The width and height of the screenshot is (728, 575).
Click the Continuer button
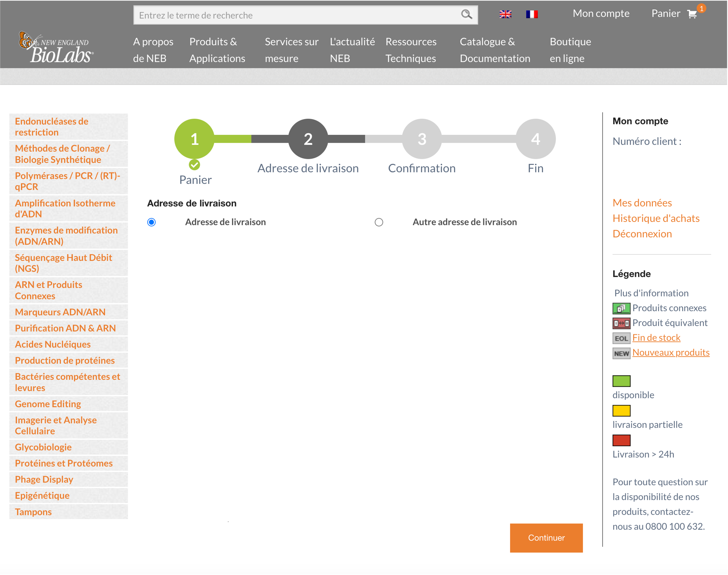(546, 538)
